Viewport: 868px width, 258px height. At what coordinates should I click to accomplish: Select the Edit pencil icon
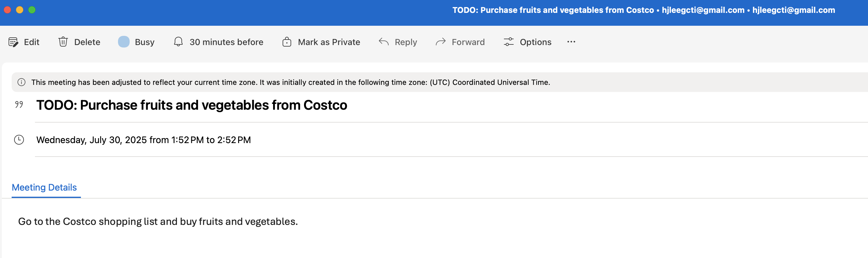point(13,42)
